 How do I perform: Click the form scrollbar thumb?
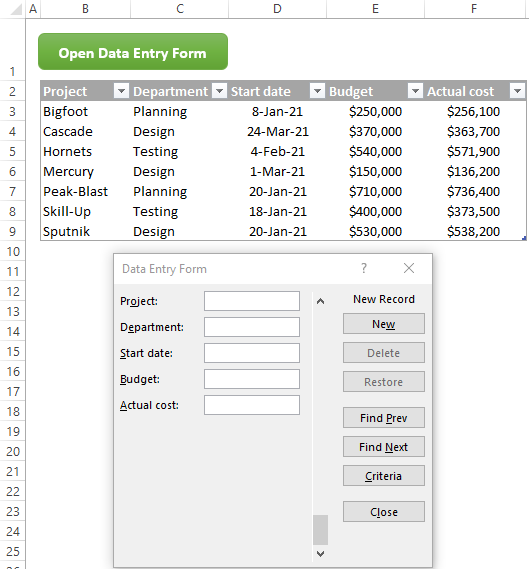tap(320, 530)
